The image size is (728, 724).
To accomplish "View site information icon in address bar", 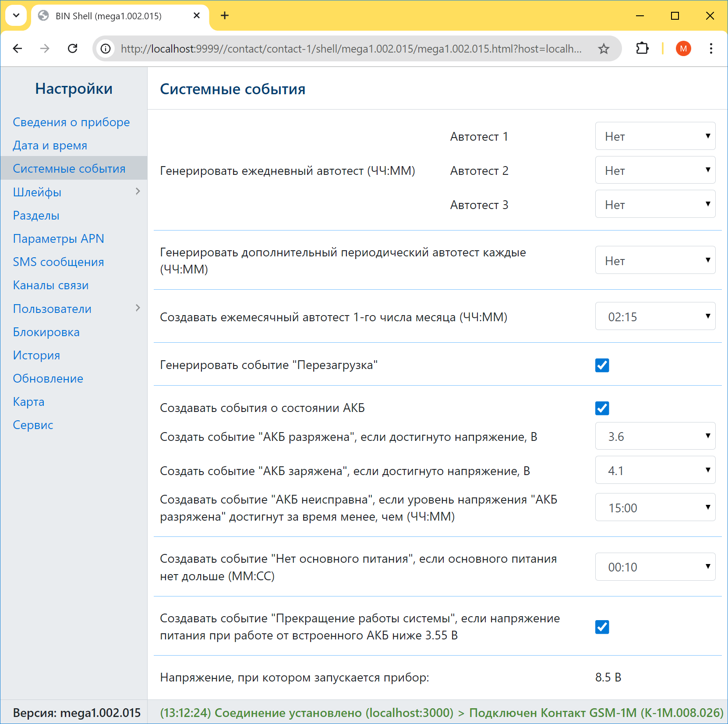I will coord(106,49).
